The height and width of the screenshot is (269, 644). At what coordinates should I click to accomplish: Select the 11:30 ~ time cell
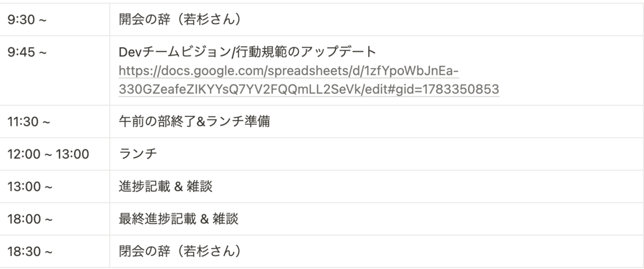point(29,122)
